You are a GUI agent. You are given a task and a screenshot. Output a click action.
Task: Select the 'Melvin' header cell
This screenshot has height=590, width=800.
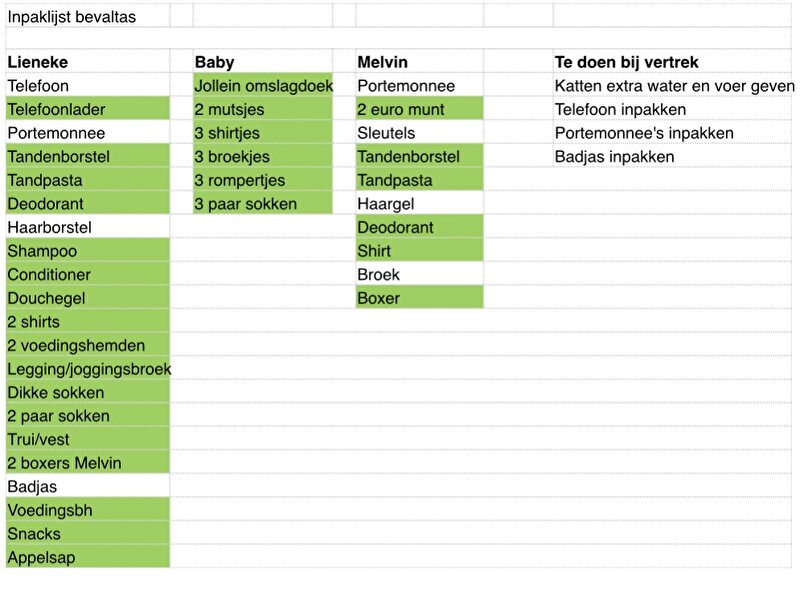[419, 62]
